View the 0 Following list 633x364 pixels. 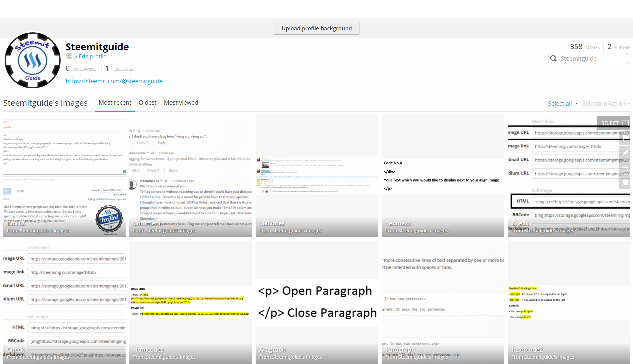coord(81,68)
